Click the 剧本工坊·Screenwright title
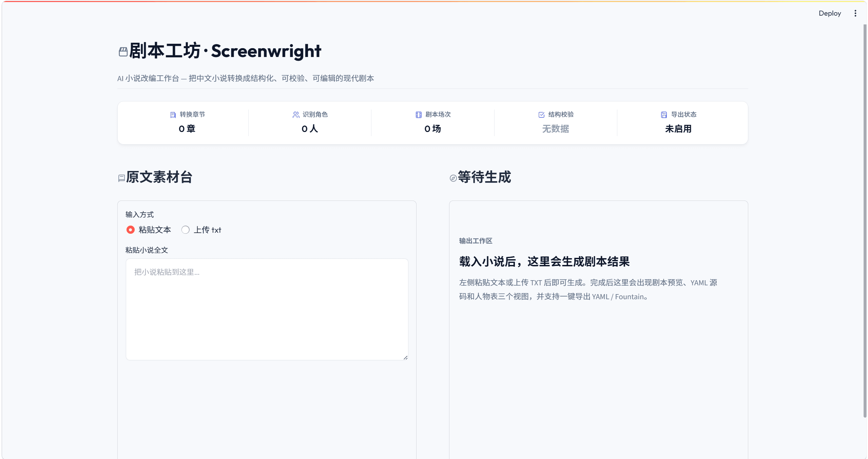Viewport: 868px width, 459px height. [225, 51]
